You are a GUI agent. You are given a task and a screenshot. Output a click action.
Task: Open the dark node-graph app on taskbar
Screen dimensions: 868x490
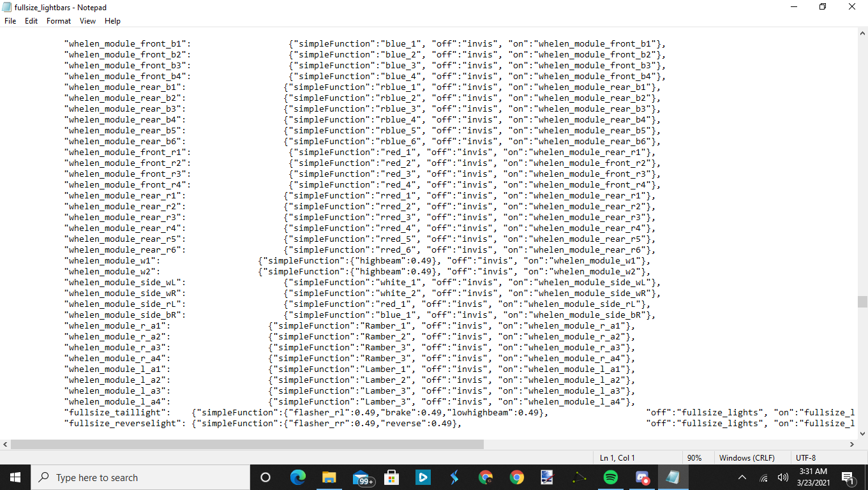[x=580, y=477]
